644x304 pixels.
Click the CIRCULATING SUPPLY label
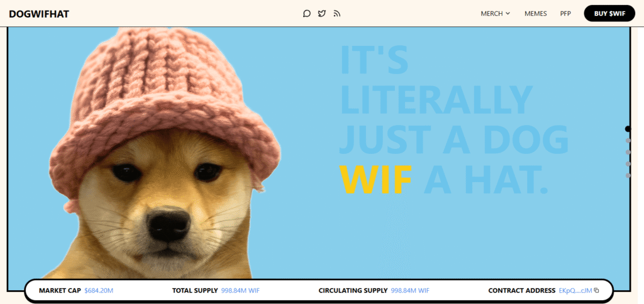point(353,290)
